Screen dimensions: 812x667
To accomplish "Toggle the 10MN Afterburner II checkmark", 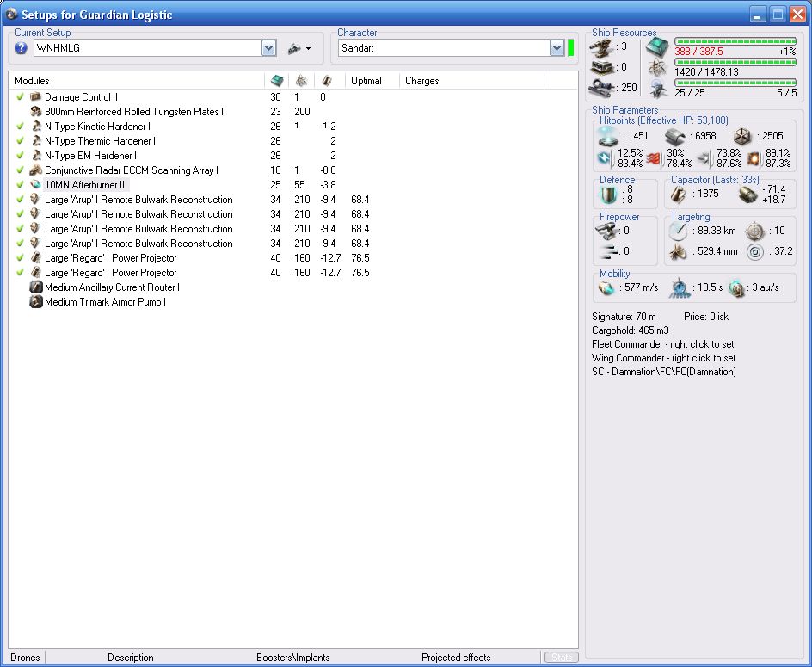I will 20,184.
